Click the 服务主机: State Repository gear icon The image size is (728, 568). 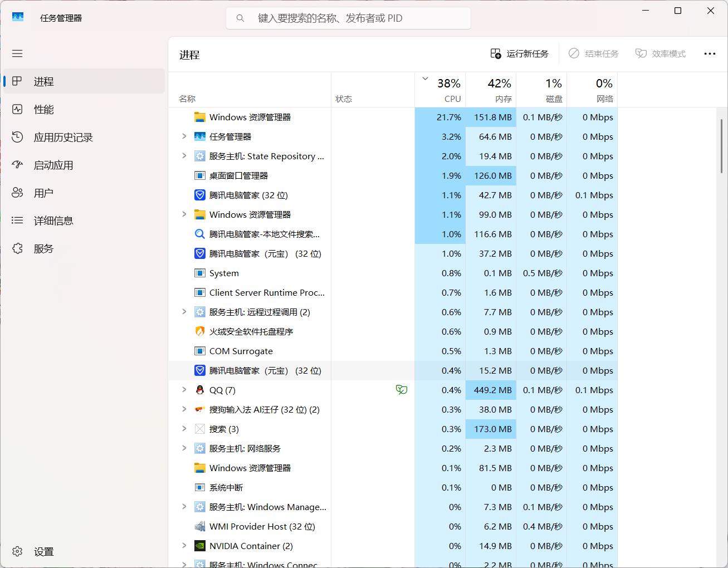click(x=200, y=156)
